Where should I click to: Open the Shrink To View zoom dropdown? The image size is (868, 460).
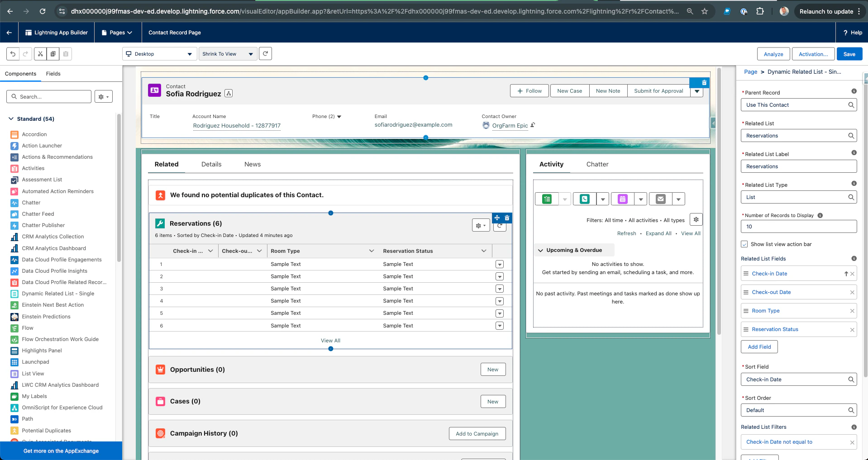tap(228, 54)
